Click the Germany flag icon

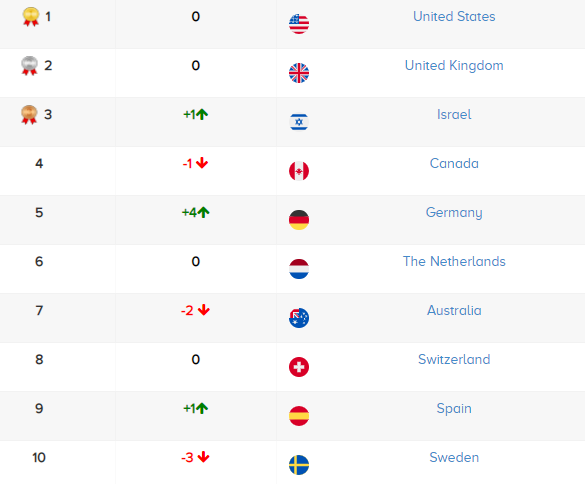pos(299,220)
